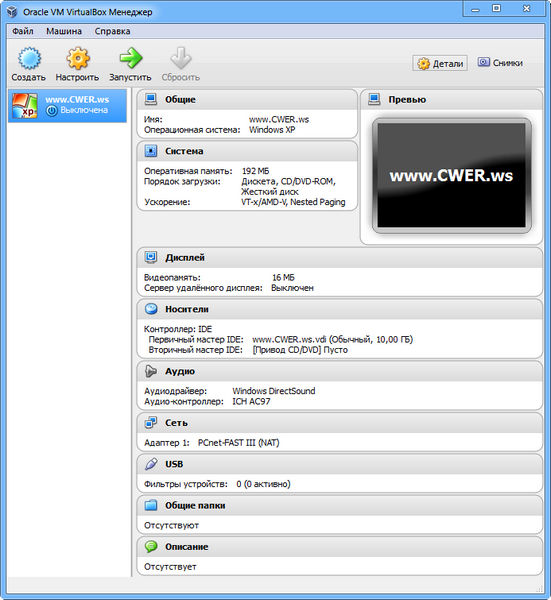Click the VM preview thumbnail
The height and width of the screenshot is (600, 551).
[x=452, y=175]
